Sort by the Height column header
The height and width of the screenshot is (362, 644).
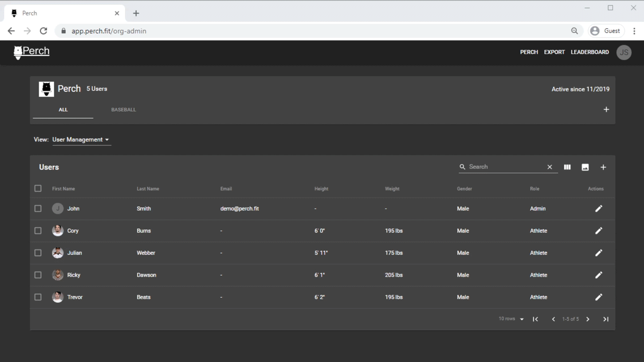click(x=321, y=189)
